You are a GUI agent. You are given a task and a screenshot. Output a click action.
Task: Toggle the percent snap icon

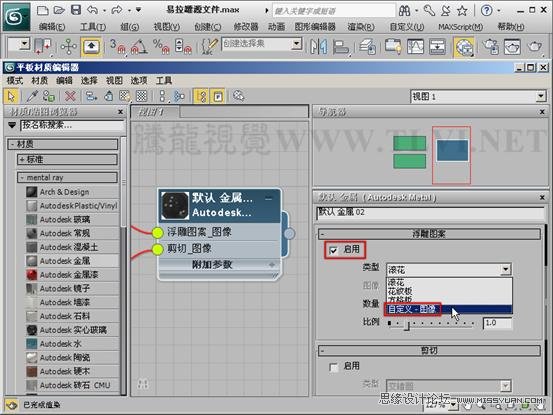[x=161, y=47]
